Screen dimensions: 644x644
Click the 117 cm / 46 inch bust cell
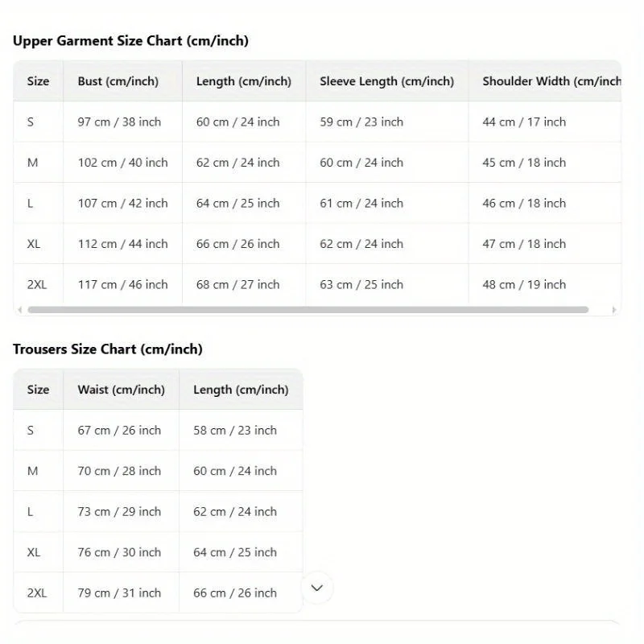[x=122, y=285]
